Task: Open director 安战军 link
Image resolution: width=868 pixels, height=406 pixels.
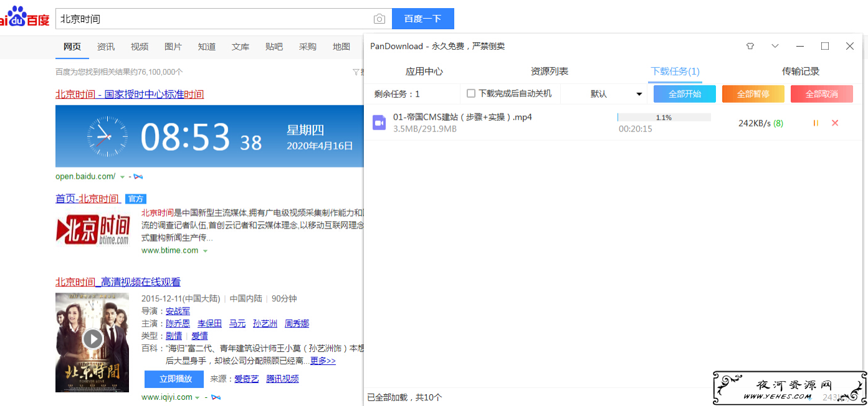Action: pyautogui.click(x=178, y=311)
